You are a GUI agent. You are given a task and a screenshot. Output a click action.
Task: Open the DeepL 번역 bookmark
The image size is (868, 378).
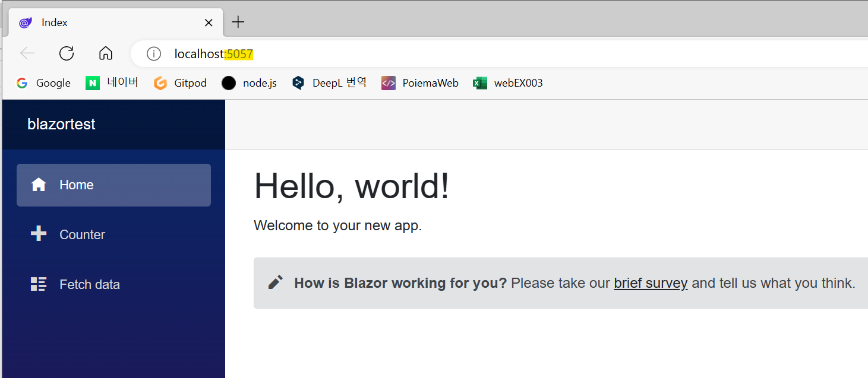click(329, 83)
